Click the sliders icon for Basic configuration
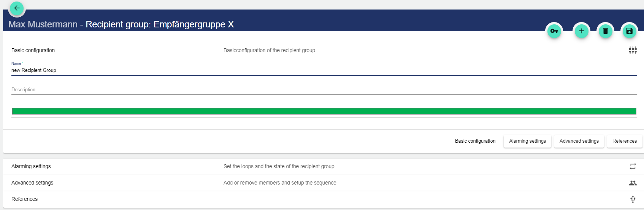This screenshot has width=644, height=210. pos(633,50)
